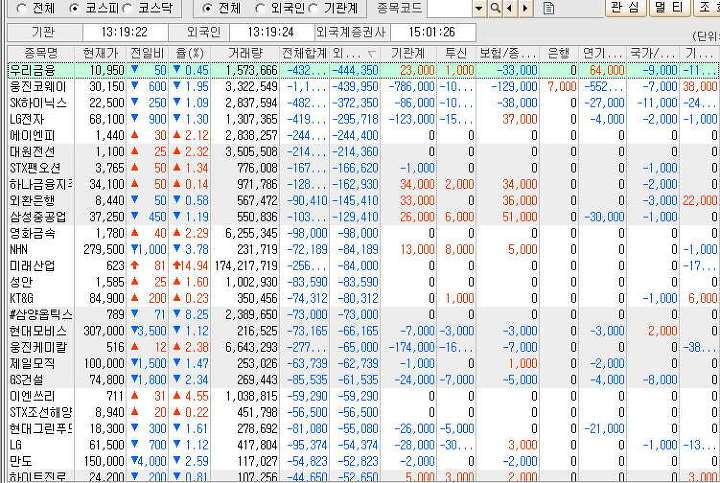Viewport: 720px width, 483px height.
Task: Select the 삼성중공업 stock row
Action: click(x=363, y=217)
